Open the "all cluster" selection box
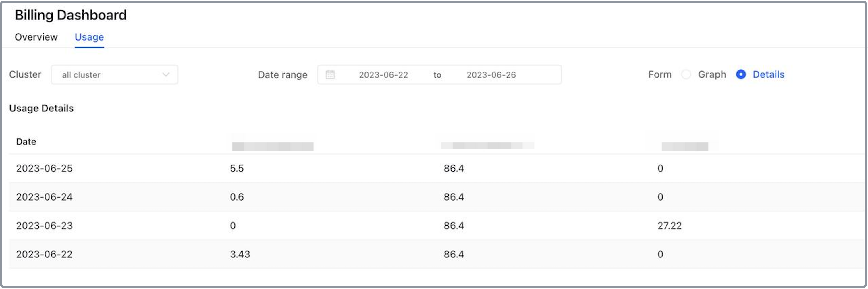The image size is (868, 289). point(108,74)
